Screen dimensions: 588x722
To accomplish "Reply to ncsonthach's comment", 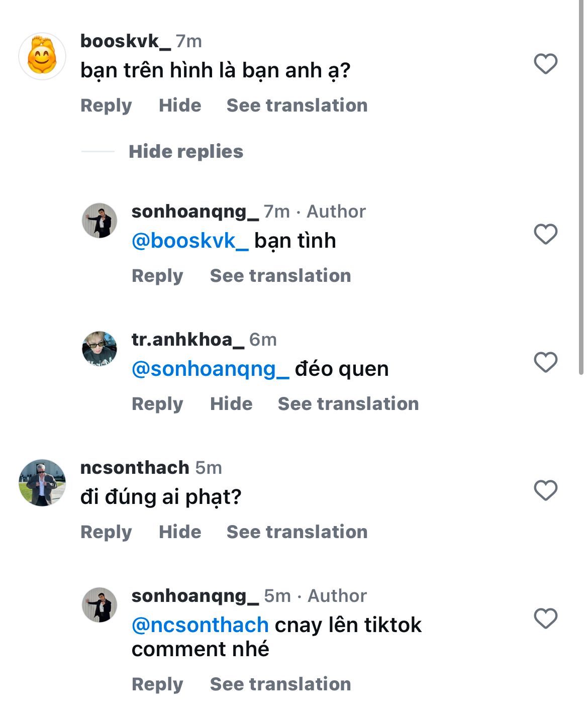I will (106, 532).
